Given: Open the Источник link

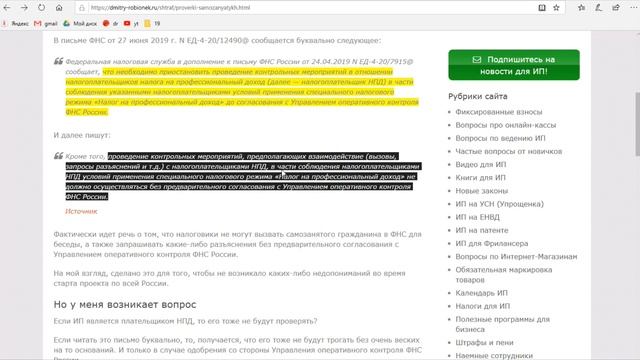Looking at the screenshot, I should point(81,211).
